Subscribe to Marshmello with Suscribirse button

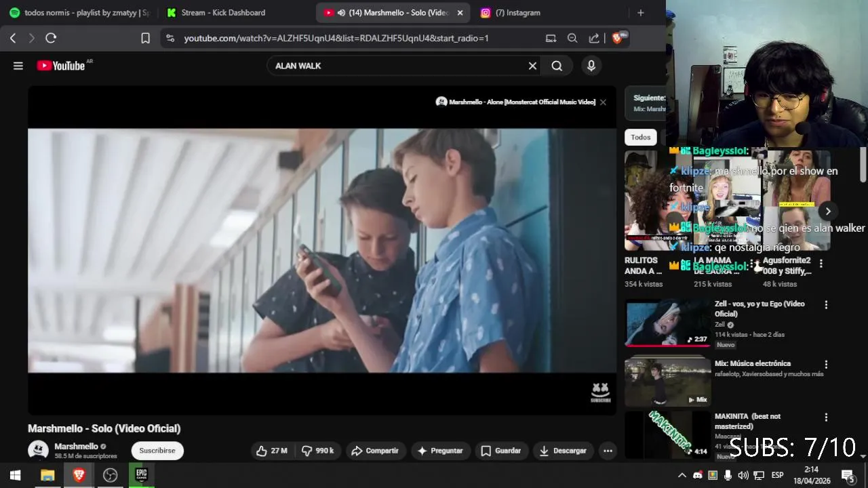point(157,451)
